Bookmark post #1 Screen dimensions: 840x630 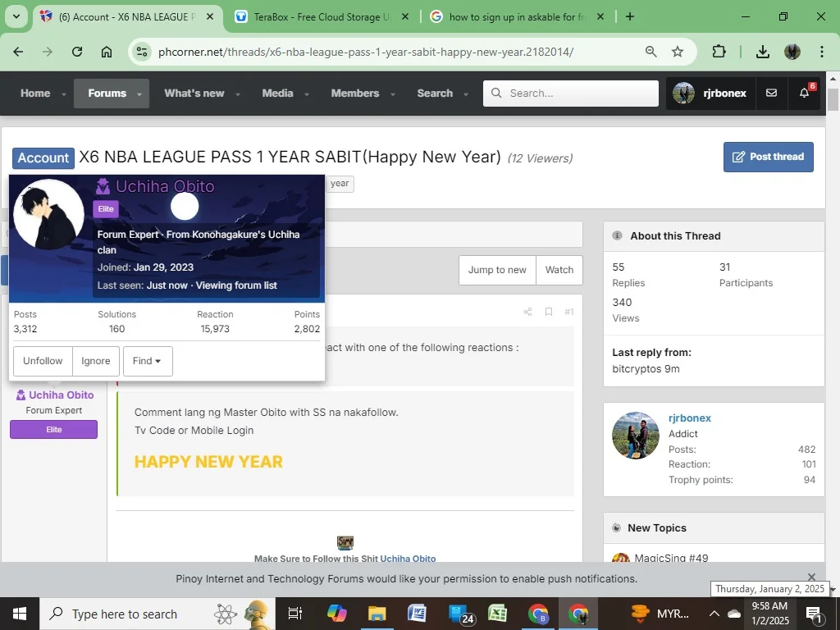click(549, 312)
